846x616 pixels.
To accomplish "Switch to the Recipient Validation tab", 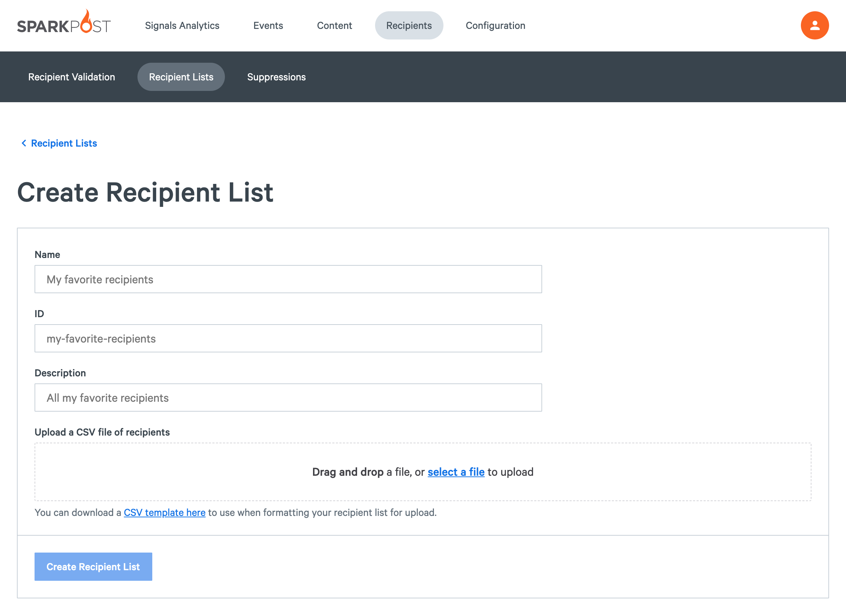I will 72,77.
